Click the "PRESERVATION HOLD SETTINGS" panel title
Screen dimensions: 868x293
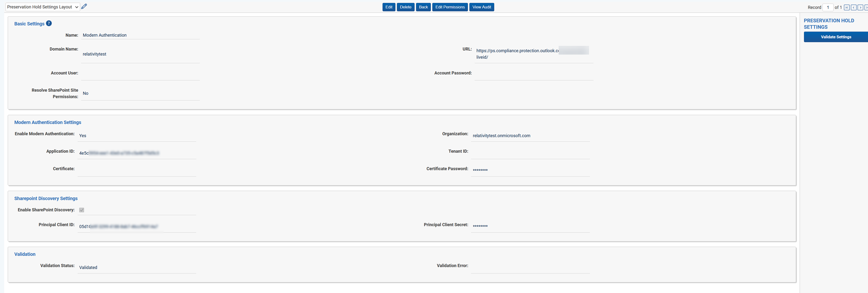pyautogui.click(x=829, y=24)
